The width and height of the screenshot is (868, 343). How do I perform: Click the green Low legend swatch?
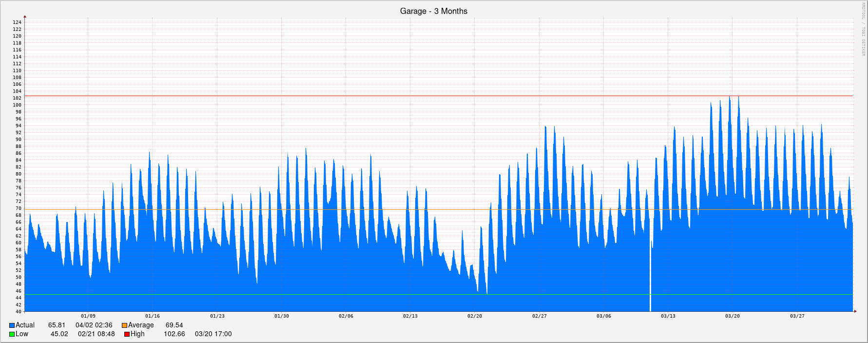point(12,334)
